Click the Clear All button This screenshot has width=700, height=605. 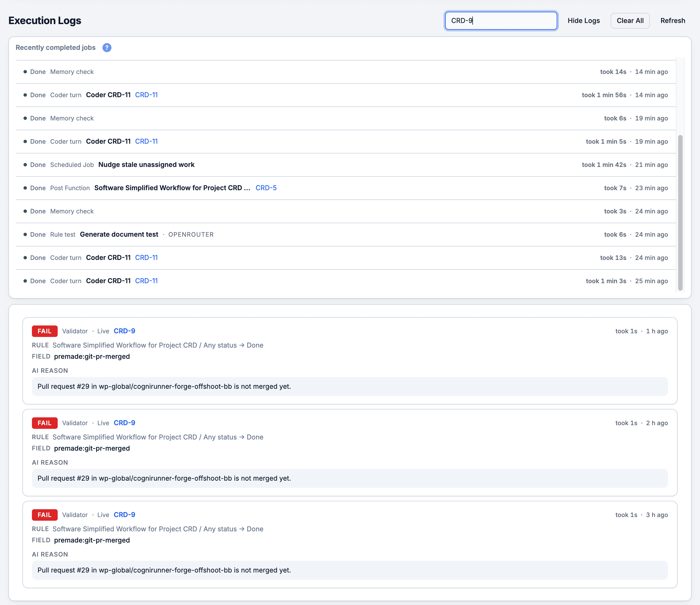pyautogui.click(x=630, y=21)
